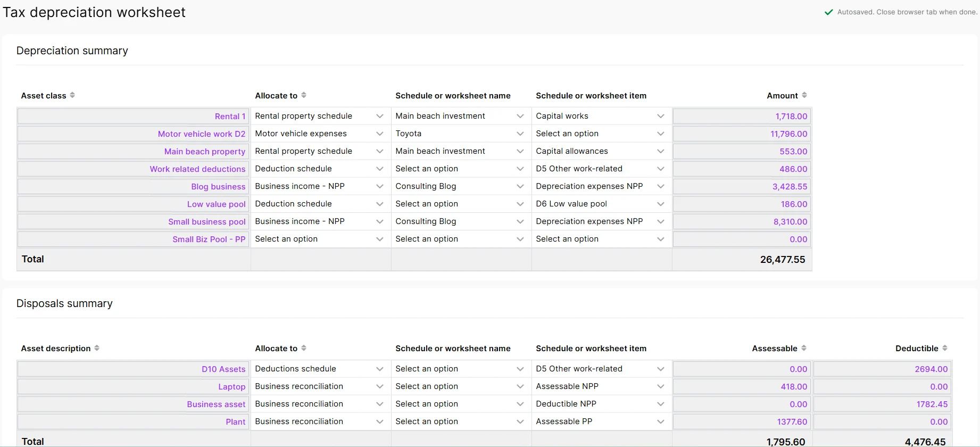Screen dimensions: 980x447
Task: Open Business asset disposal link
Action: click(216, 404)
